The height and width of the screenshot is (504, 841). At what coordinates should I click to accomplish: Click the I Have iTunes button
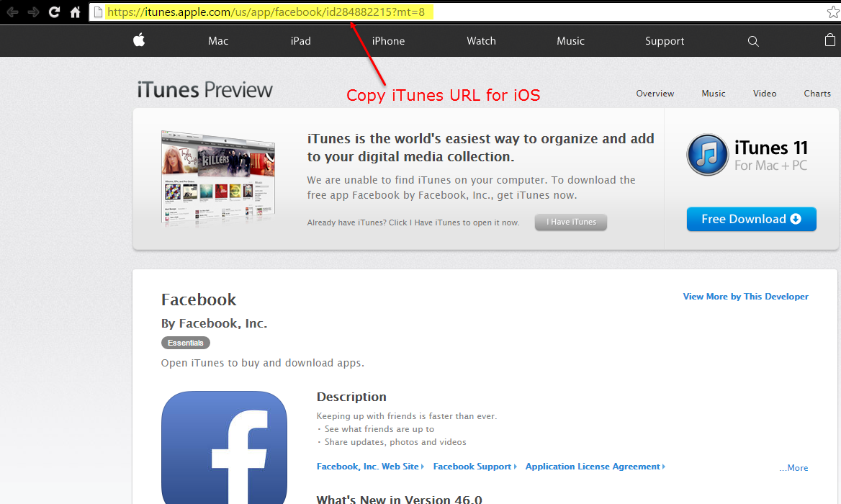pyautogui.click(x=571, y=222)
